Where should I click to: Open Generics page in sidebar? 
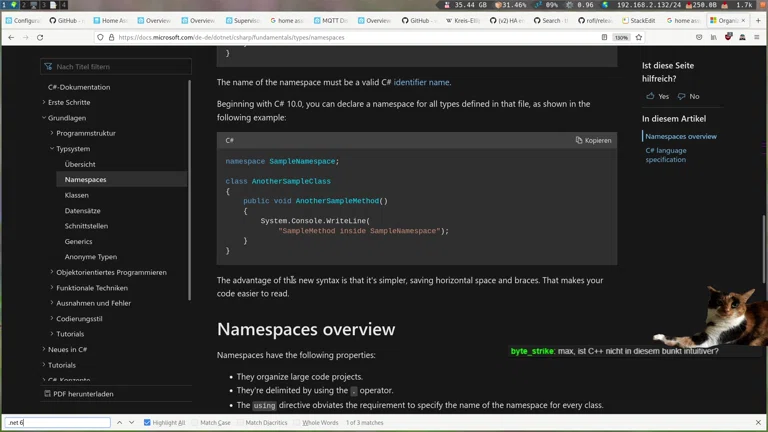tap(78, 241)
